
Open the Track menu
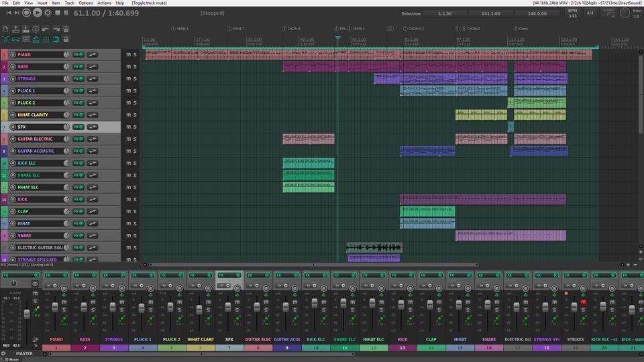pos(69,3)
